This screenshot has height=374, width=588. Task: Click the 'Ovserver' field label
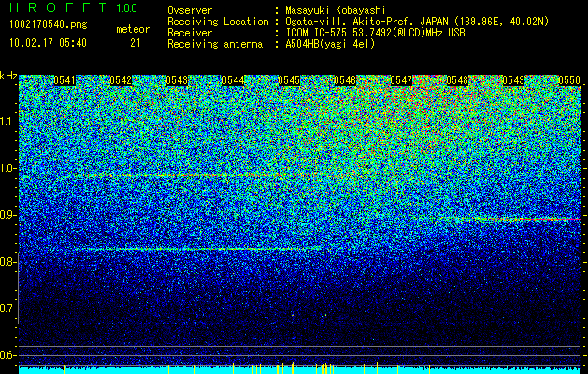[190, 10]
